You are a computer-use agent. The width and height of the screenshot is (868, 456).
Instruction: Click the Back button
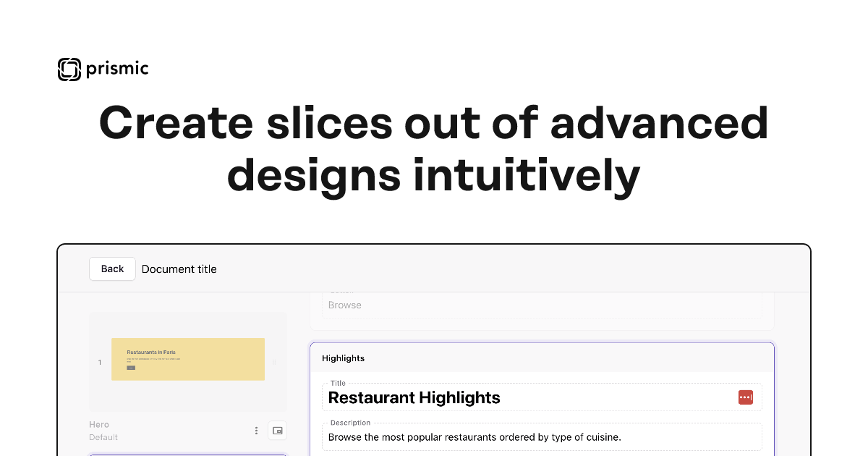tap(112, 269)
